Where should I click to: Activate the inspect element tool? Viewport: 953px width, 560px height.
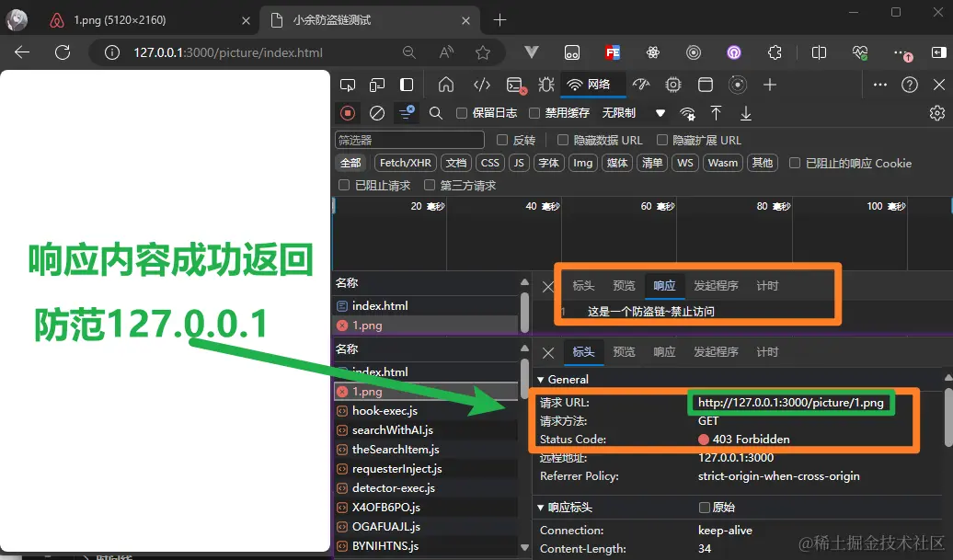click(348, 85)
